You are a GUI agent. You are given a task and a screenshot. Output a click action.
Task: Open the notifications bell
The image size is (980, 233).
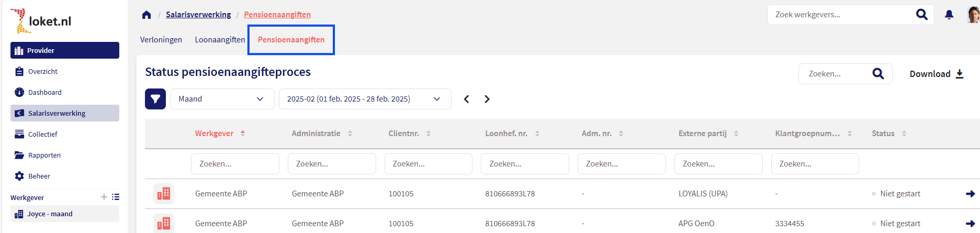pyautogui.click(x=949, y=15)
